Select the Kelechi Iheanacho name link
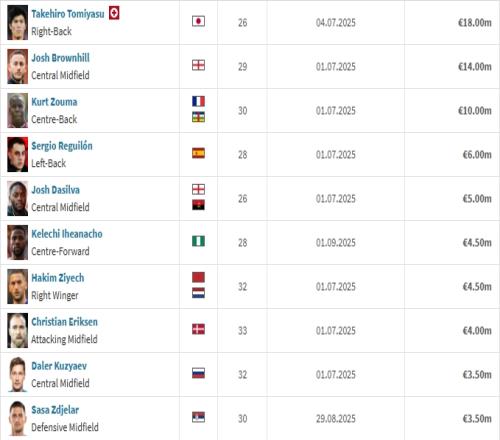This screenshot has width=500, height=440. (x=67, y=234)
